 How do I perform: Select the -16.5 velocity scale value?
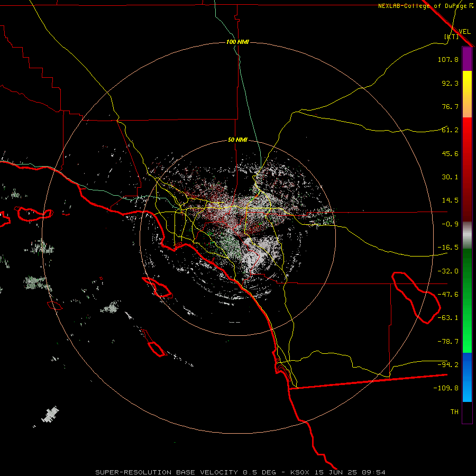(x=448, y=248)
